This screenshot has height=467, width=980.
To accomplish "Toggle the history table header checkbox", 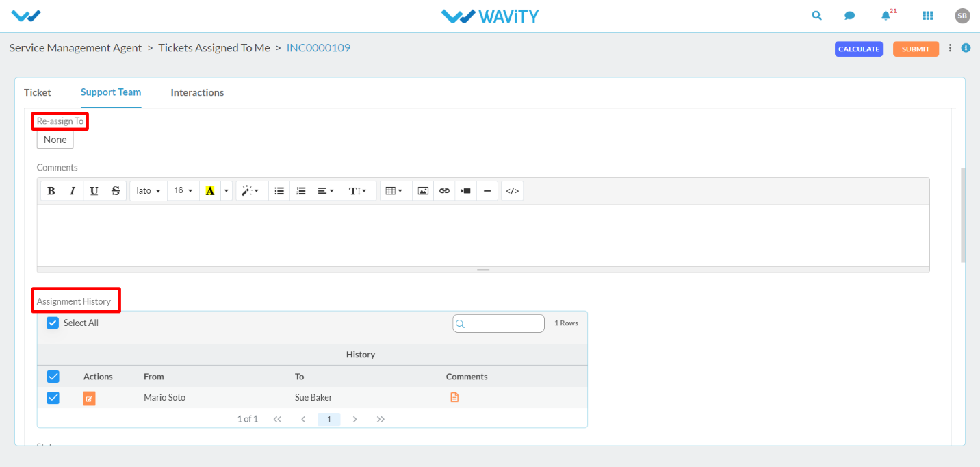I will [53, 377].
